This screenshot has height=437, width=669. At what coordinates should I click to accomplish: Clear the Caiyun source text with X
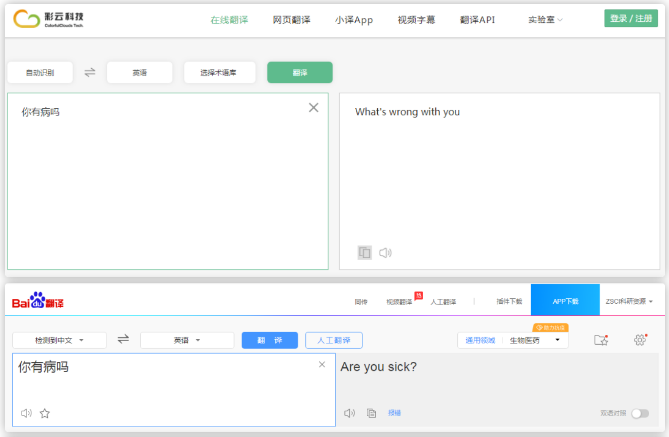click(x=313, y=108)
